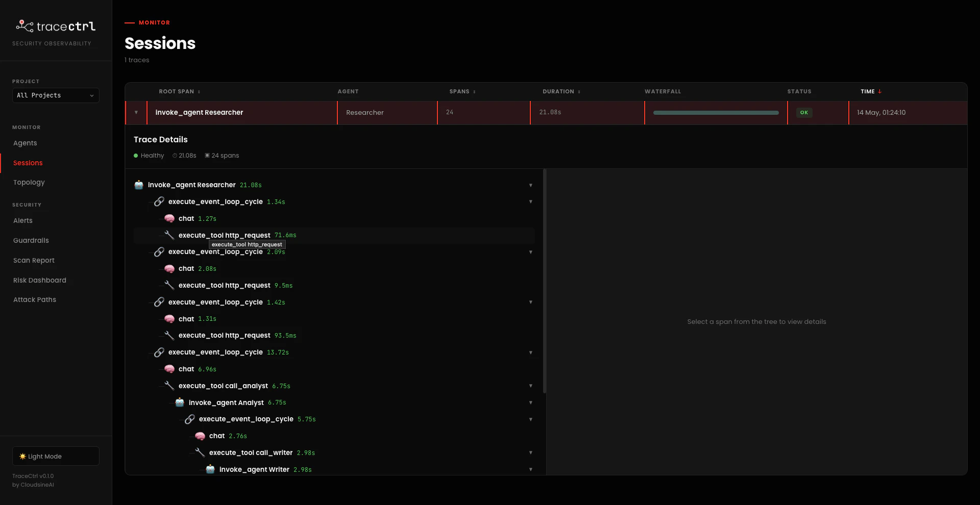The height and width of the screenshot is (505, 980).
Task: Collapse the 1.34s execute_event_loop_cycle node
Action: tap(531, 201)
